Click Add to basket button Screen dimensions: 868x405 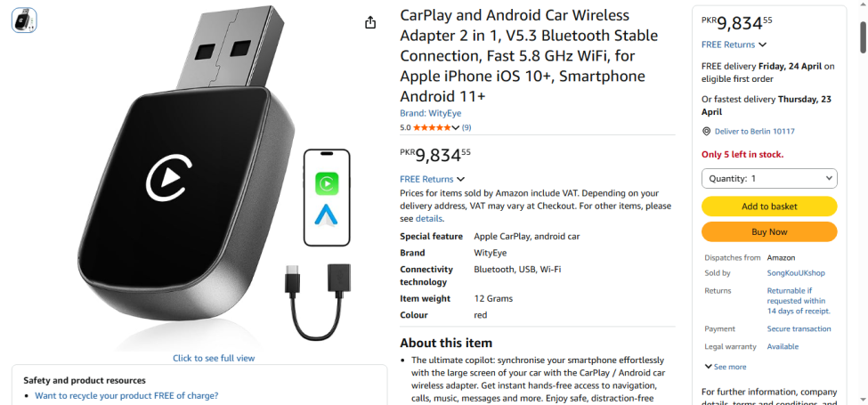point(769,207)
